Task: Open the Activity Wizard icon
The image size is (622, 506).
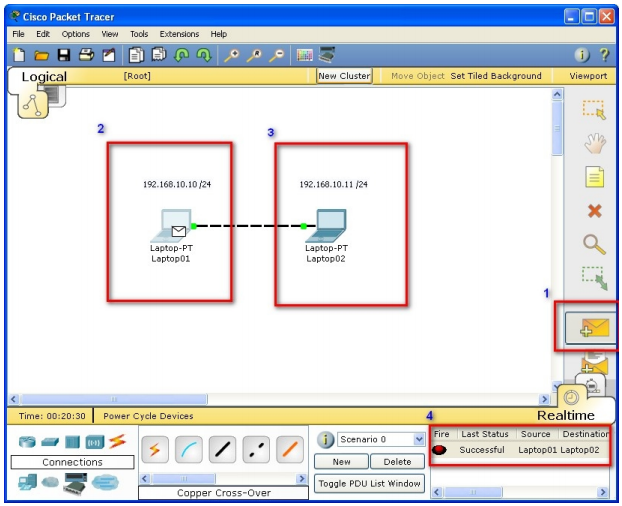Action: pyautogui.click(x=109, y=55)
